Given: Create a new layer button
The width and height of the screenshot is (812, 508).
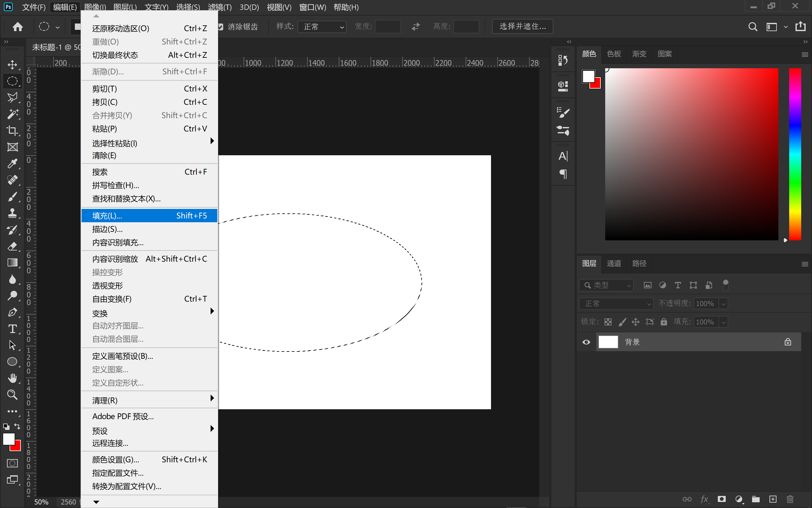Looking at the screenshot, I should tap(773, 499).
